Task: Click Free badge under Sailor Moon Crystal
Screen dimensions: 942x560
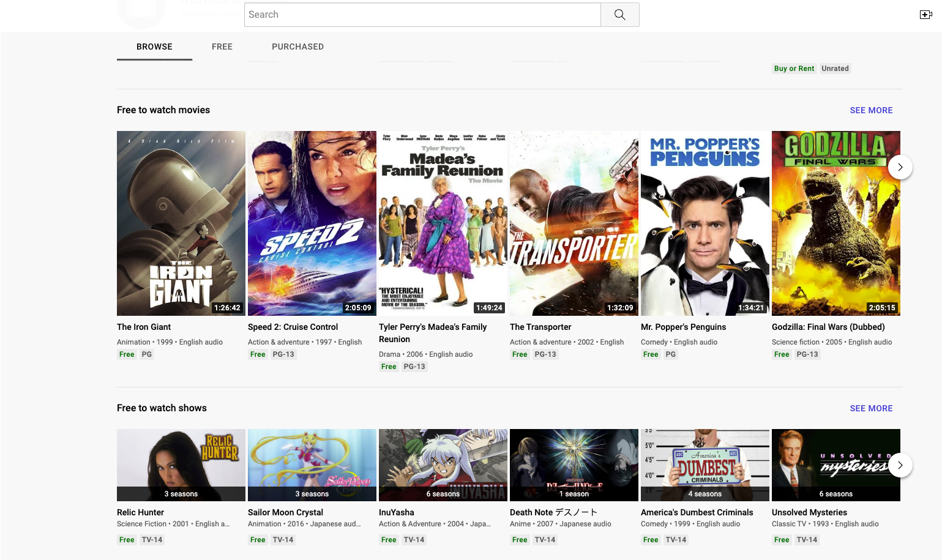Action: [258, 540]
